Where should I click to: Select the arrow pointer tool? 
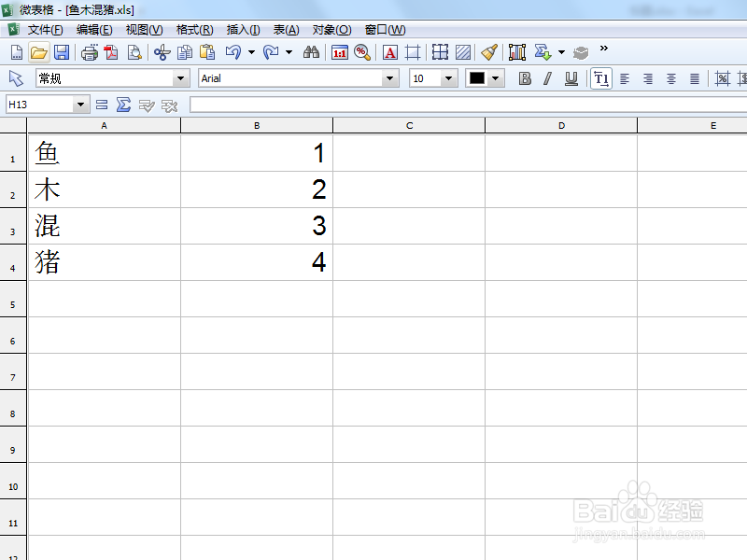point(16,78)
